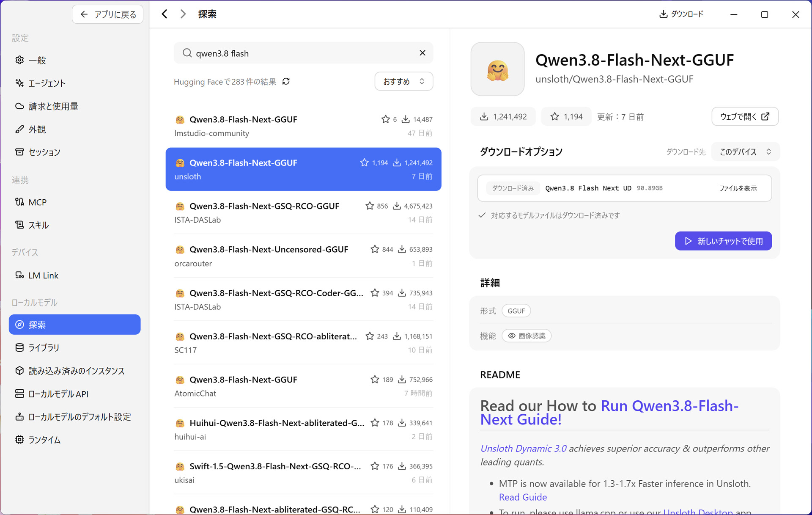This screenshot has width=812, height=515.
Task: Open Unsloth Dynamic 3.0 link
Action: pyautogui.click(x=523, y=448)
